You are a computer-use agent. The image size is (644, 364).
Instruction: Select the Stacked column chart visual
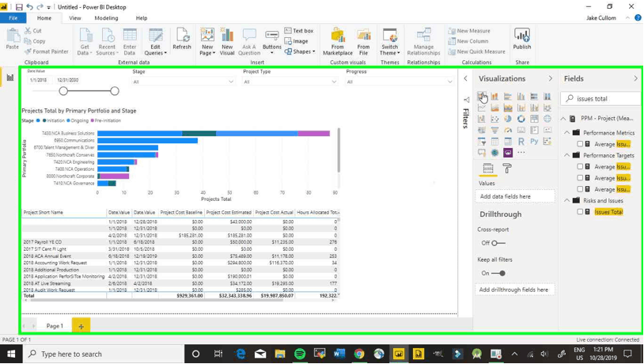(495, 96)
